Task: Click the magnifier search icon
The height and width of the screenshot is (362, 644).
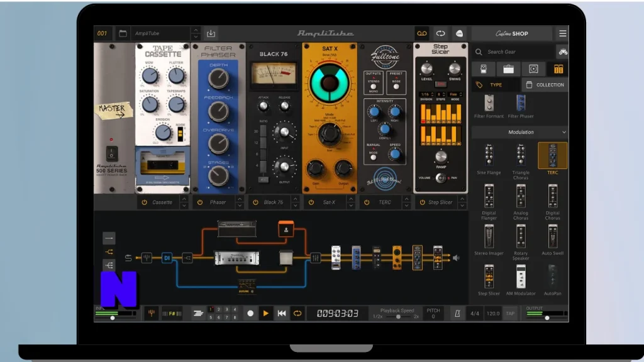Action: [479, 52]
